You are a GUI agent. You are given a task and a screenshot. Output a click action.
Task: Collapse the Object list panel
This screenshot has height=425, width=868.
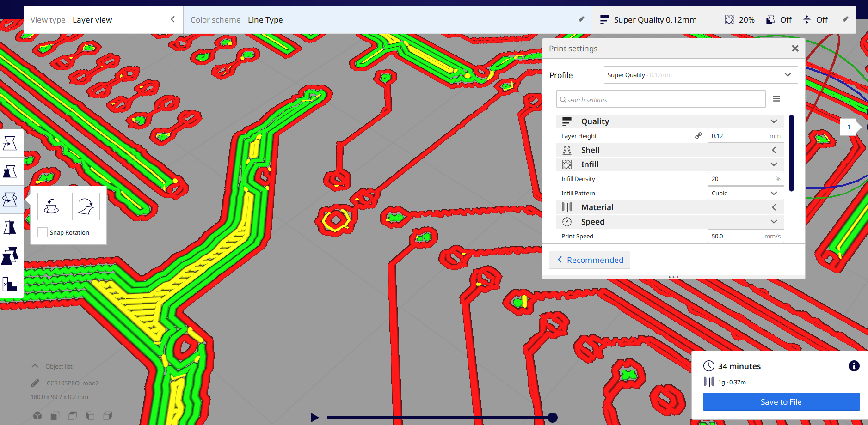tap(35, 366)
